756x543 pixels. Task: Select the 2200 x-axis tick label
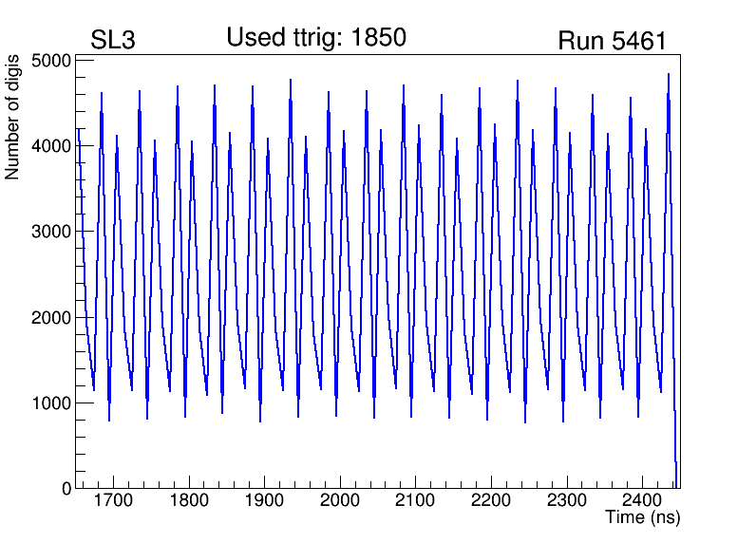tap(491, 500)
